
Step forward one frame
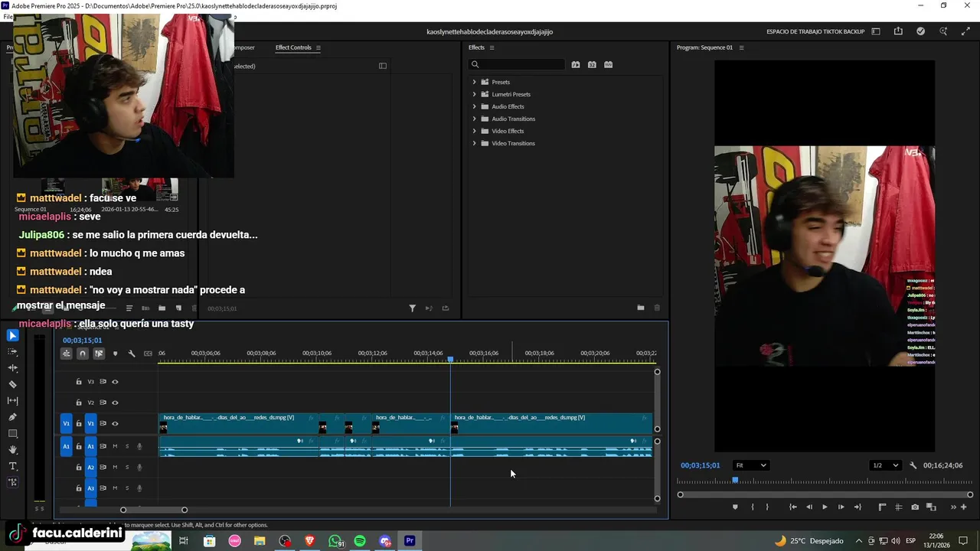841,507
